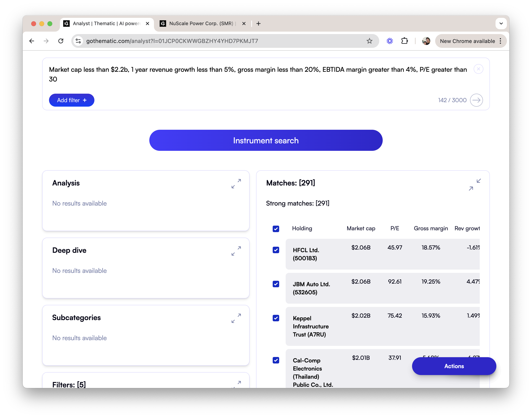Open HFCL Ltd. (500183) holding
This screenshot has width=532, height=418.
306,254
